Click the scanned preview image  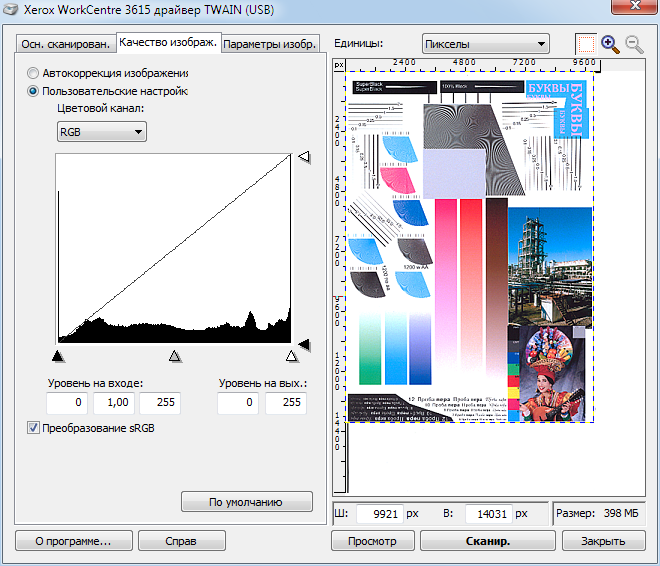click(469, 247)
